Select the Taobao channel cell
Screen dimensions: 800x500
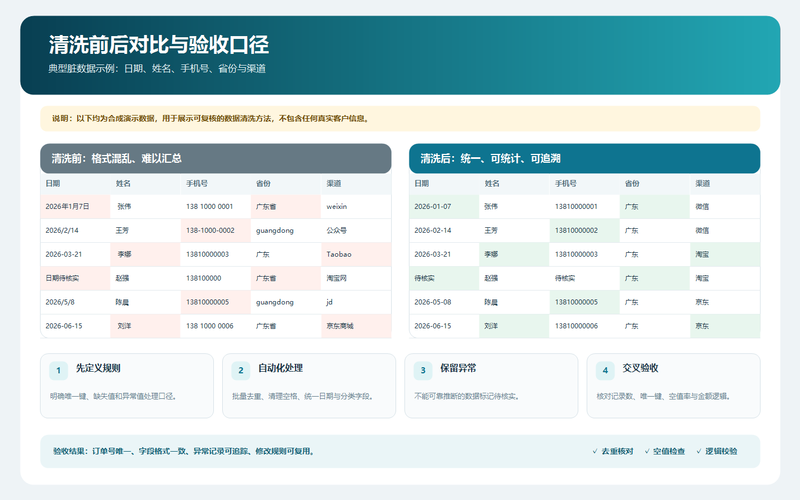(356, 254)
